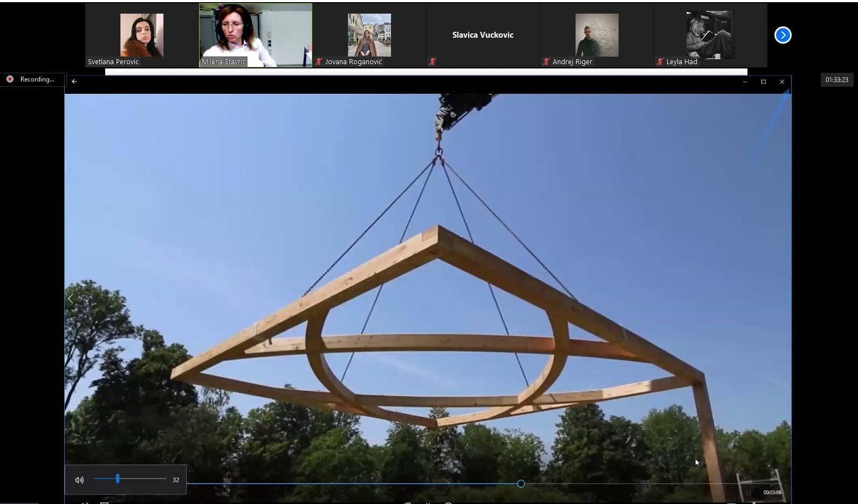Click the Recording indicator
Screen dimensions: 858x504
pyautogui.click(x=32, y=79)
